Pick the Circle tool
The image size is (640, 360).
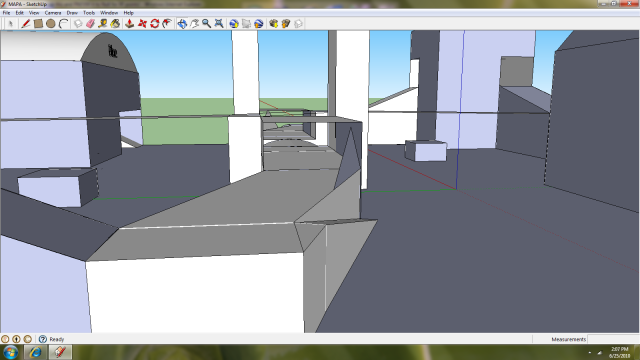(x=51, y=24)
